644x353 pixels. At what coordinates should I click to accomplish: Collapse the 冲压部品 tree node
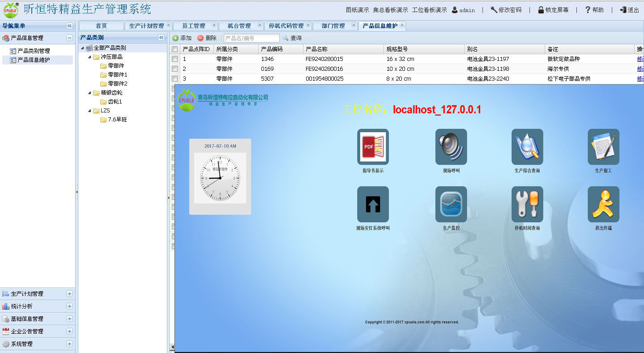click(x=90, y=57)
